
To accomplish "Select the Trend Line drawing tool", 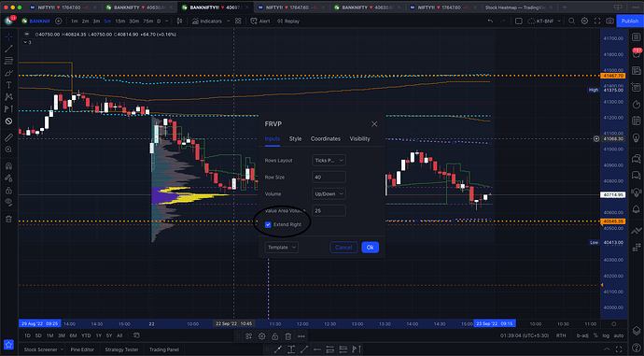I will tap(8, 49).
